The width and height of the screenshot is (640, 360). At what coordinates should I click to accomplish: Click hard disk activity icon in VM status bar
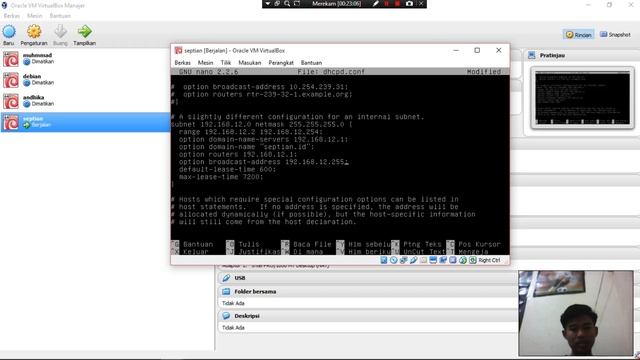click(x=384, y=260)
